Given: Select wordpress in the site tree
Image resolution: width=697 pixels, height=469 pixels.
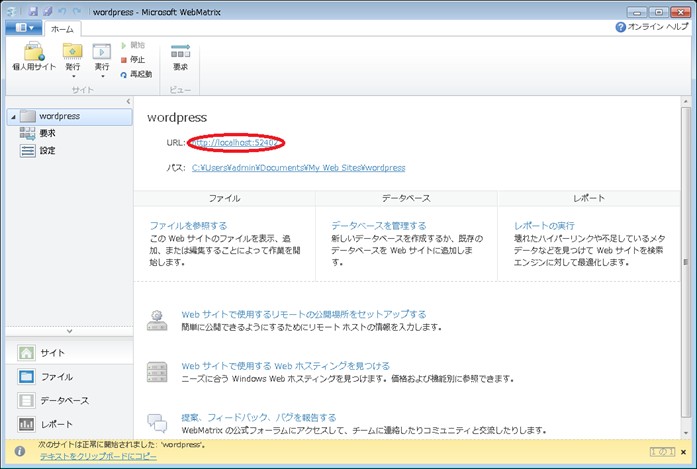Looking at the screenshot, I should coord(70,116).
